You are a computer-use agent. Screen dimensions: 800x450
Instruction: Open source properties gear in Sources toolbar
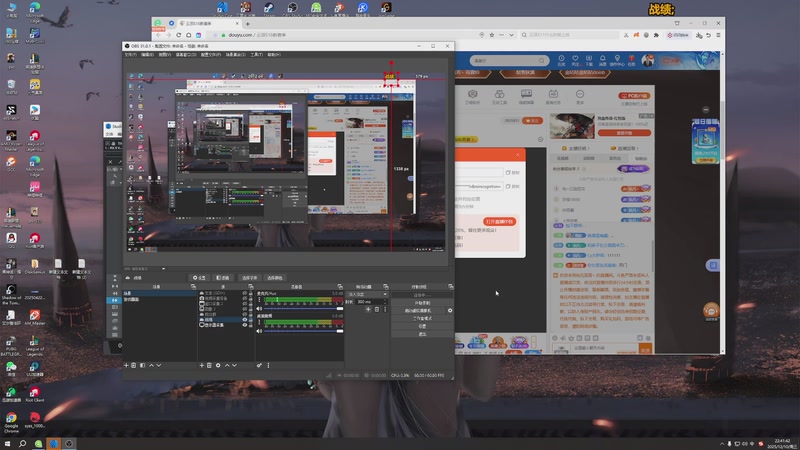(x=218, y=365)
